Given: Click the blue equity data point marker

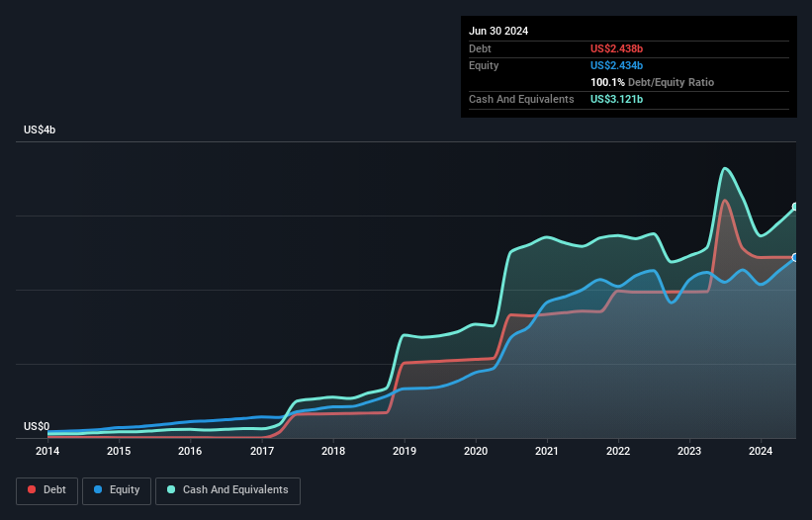Looking at the screenshot, I should tap(796, 257).
